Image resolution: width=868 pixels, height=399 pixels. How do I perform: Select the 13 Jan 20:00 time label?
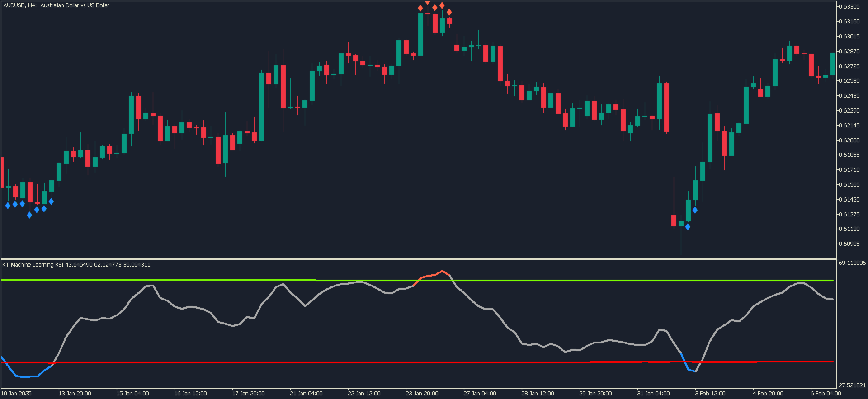(75, 394)
